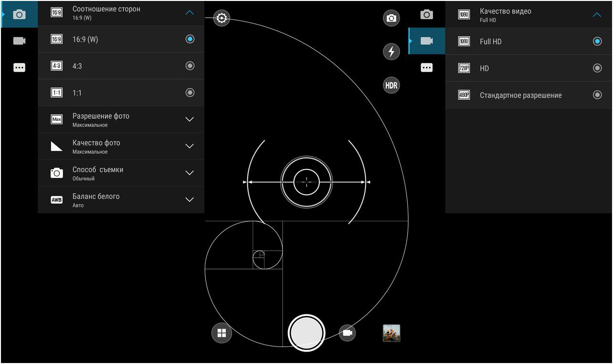Collapse the Качество видео section

click(x=597, y=15)
